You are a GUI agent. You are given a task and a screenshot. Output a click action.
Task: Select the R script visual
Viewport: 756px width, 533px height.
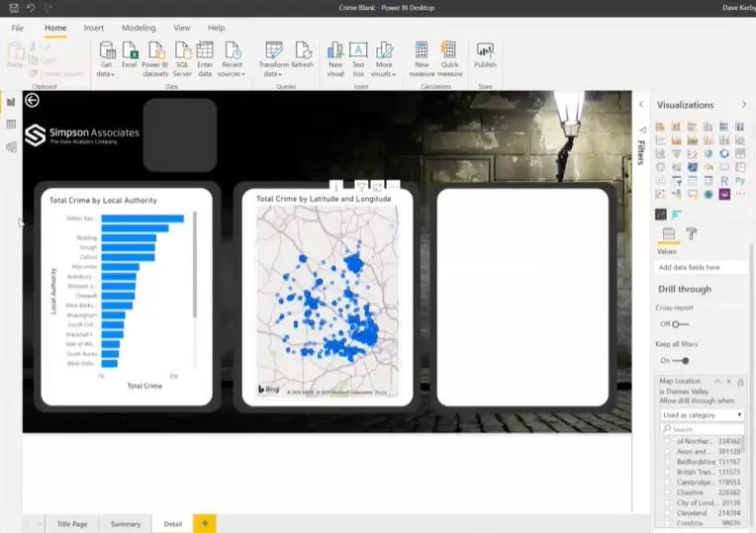pos(724,181)
